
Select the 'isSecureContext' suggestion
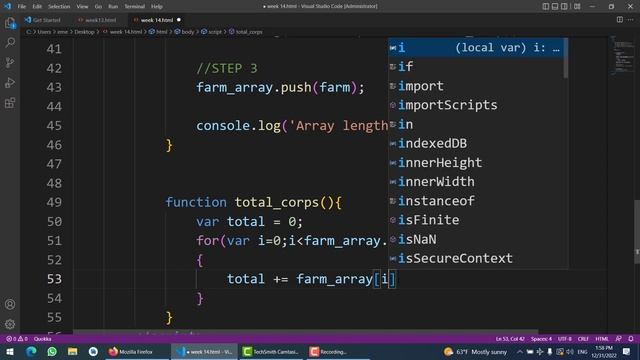(x=476, y=258)
